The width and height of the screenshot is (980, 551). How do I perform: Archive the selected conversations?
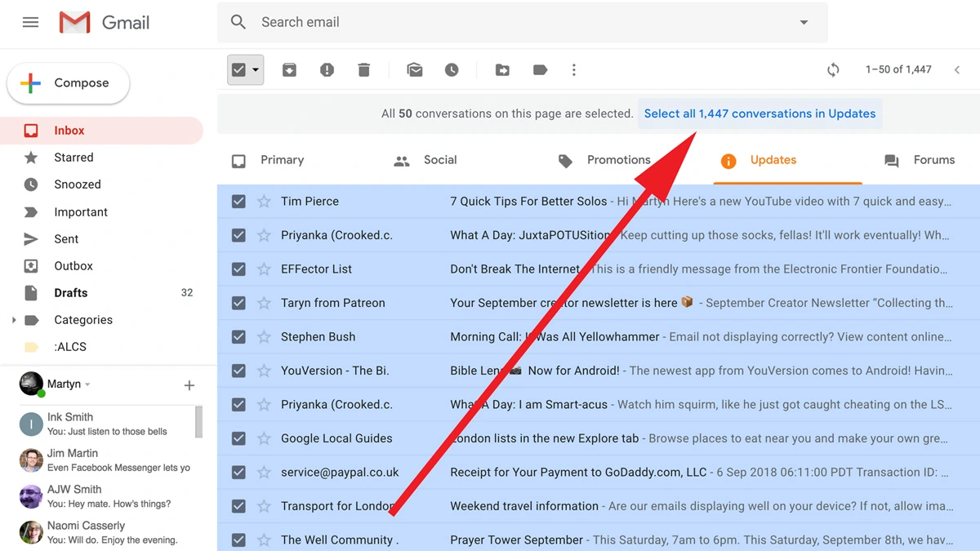pyautogui.click(x=289, y=70)
